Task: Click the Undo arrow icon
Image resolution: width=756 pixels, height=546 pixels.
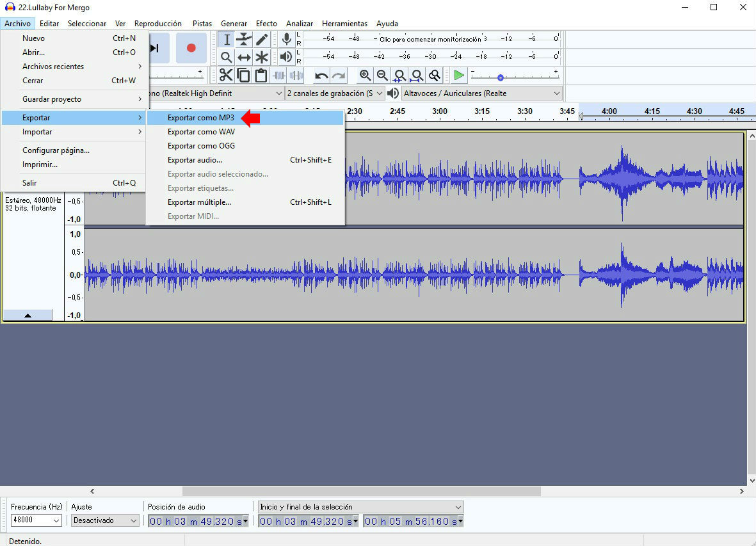Action: 321,76
